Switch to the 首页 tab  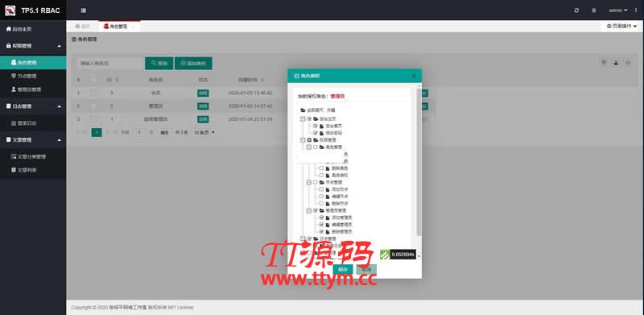[x=83, y=27]
